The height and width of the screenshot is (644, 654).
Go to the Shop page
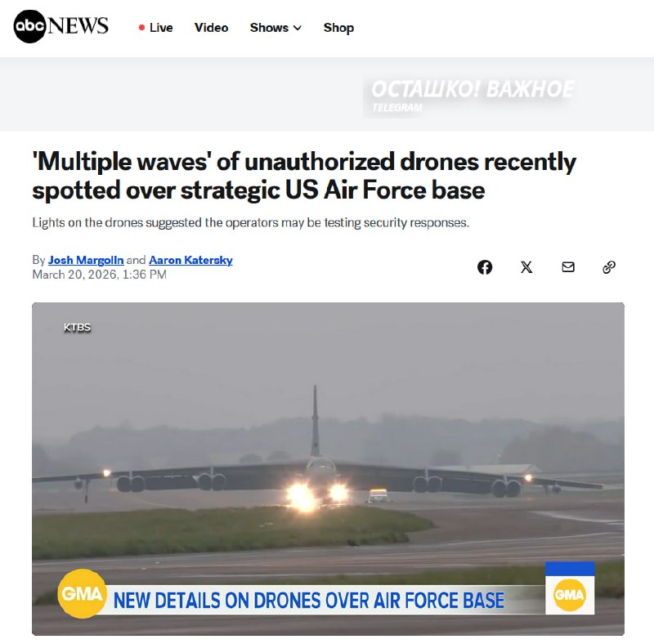coord(338,28)
